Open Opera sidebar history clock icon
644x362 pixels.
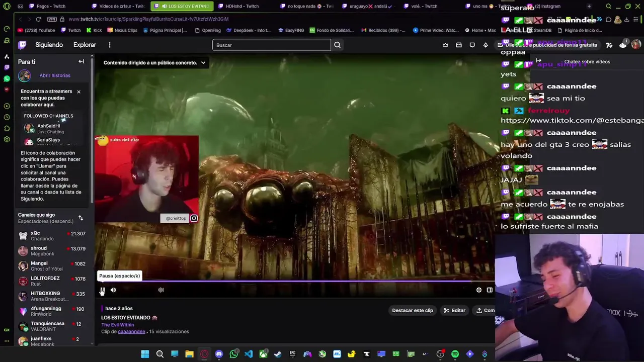tap(7, 117)
